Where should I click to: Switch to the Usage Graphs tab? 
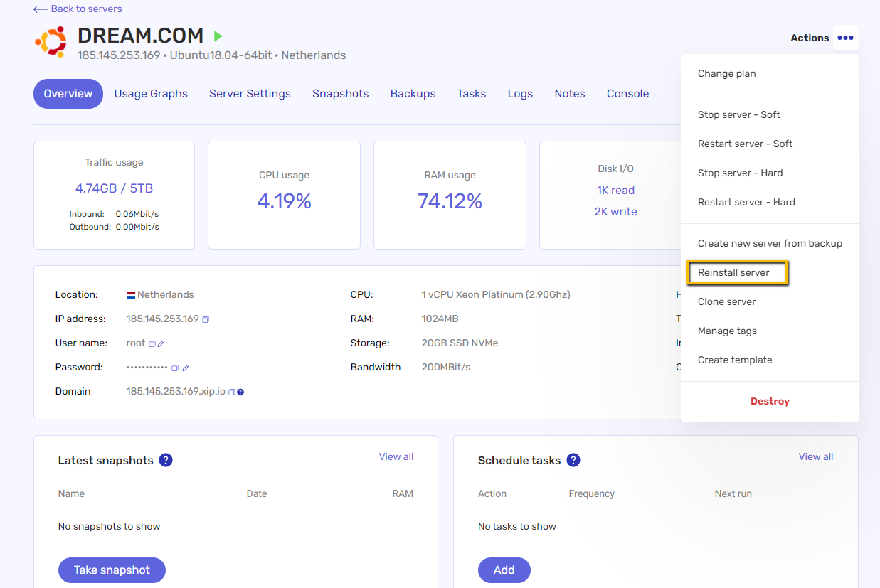pos(151,94)
